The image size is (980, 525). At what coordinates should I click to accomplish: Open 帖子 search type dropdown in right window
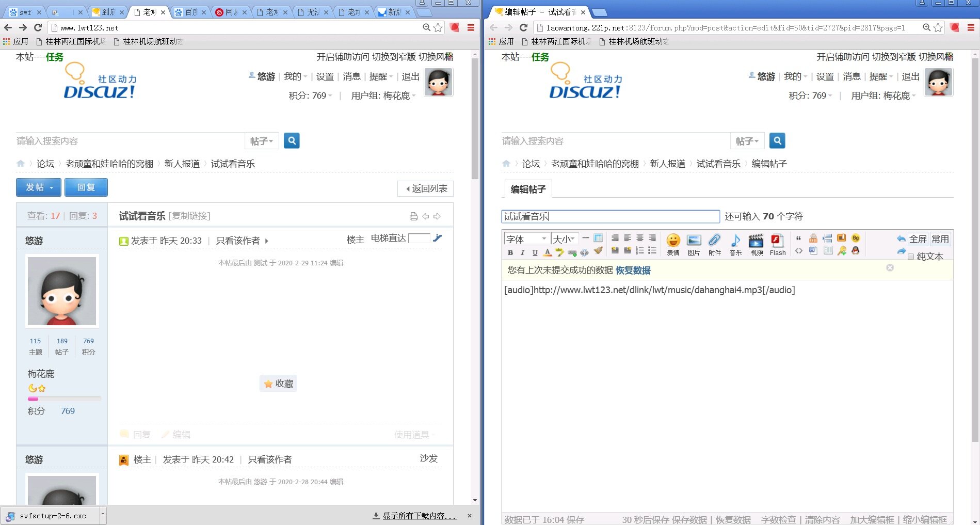click(747, 141)
